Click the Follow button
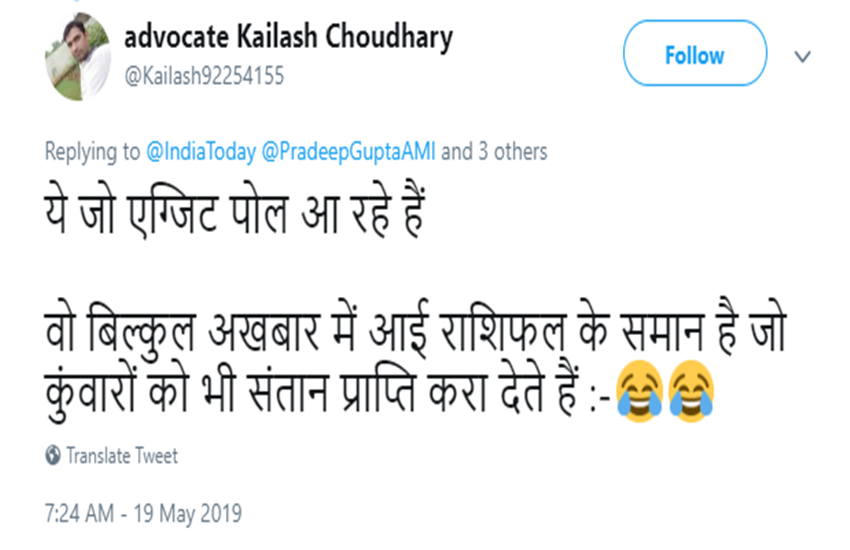Screen dimensions: 850x550 694,54
